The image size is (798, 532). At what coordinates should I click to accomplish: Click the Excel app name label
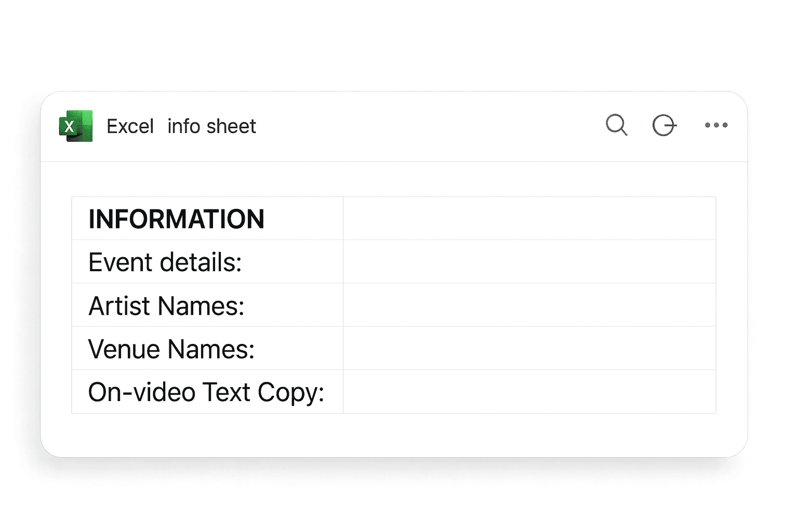[130, 126]
